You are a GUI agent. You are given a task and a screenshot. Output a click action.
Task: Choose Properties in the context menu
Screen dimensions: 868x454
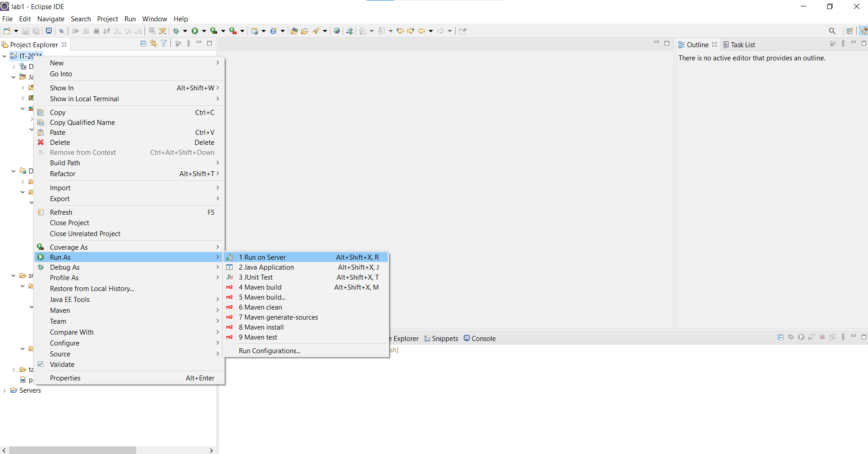(130, 378)
